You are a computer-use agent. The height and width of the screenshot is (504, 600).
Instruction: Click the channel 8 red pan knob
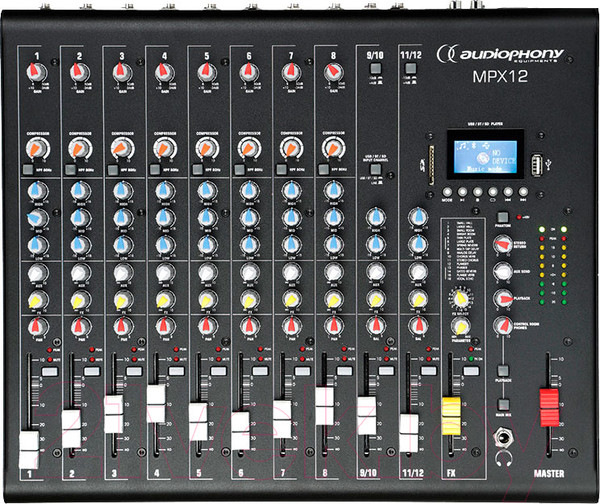coord(332,328)
